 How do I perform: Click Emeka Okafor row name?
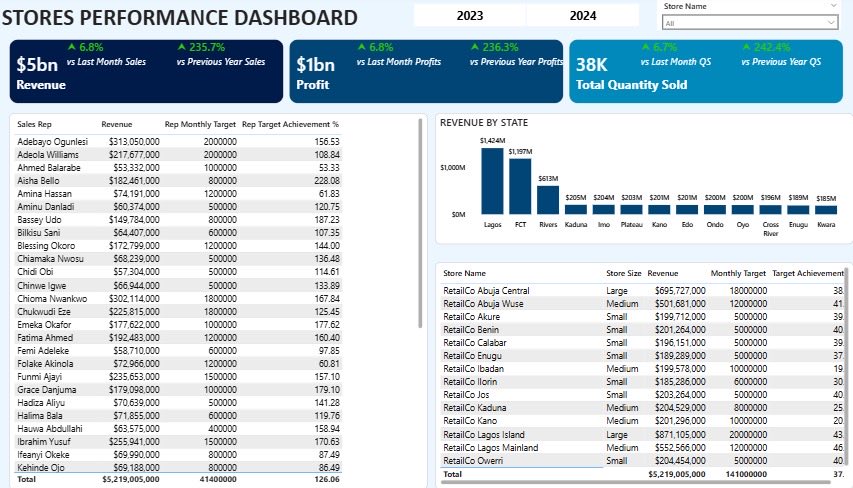44,325
